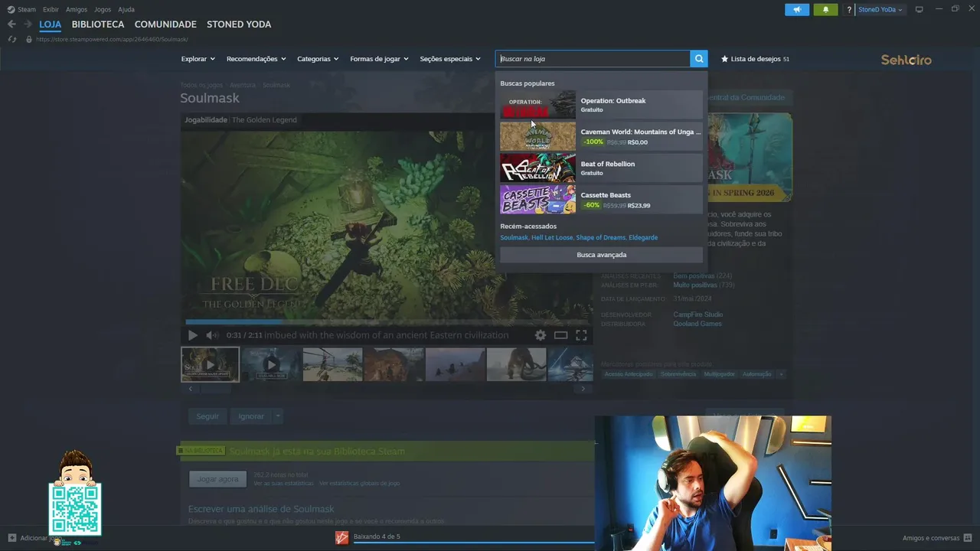Expand the Recomendações dropdown
Image resolution: width=980 pixels, height=551 pixels.
point(256,59)
